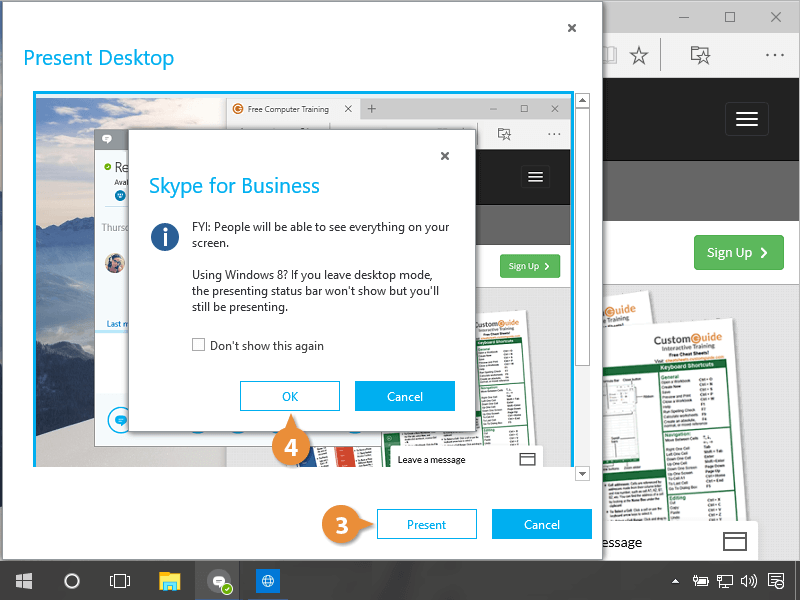Click the preview scrollbar down arrow
Viewport: 800px width, 600px height.
point(582,473)
